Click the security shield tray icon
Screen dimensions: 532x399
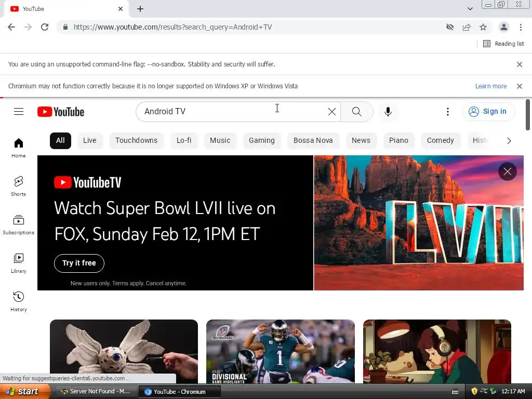click(x=474, y=392)
